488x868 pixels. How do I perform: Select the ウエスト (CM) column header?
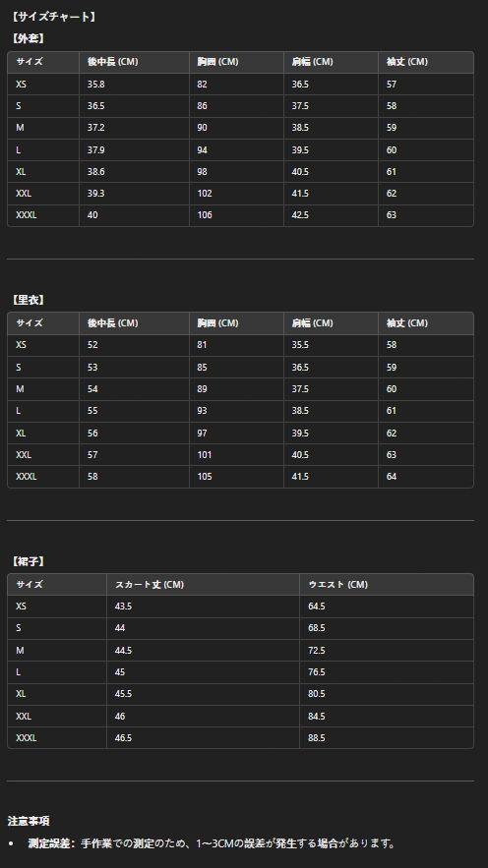click(x=337, y=585)
